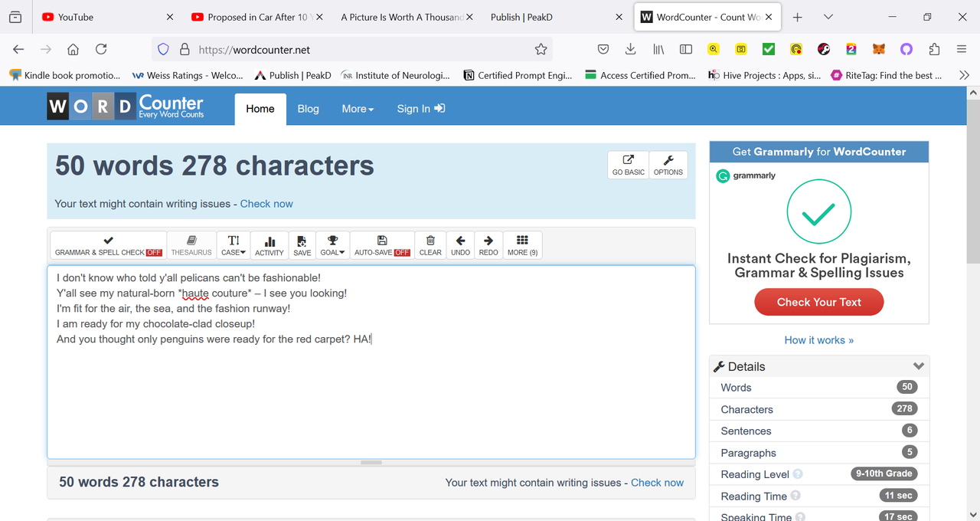Open the Goal trophy dropdown

coord(332,245)
